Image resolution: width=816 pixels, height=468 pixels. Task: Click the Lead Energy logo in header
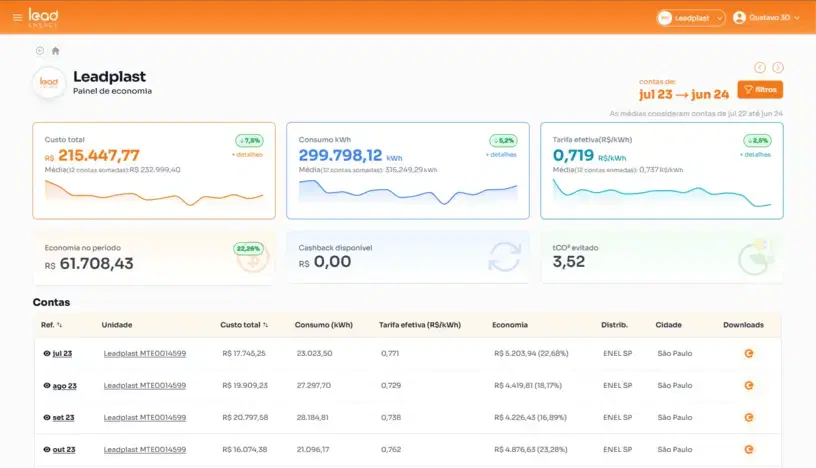click(43, 17)
